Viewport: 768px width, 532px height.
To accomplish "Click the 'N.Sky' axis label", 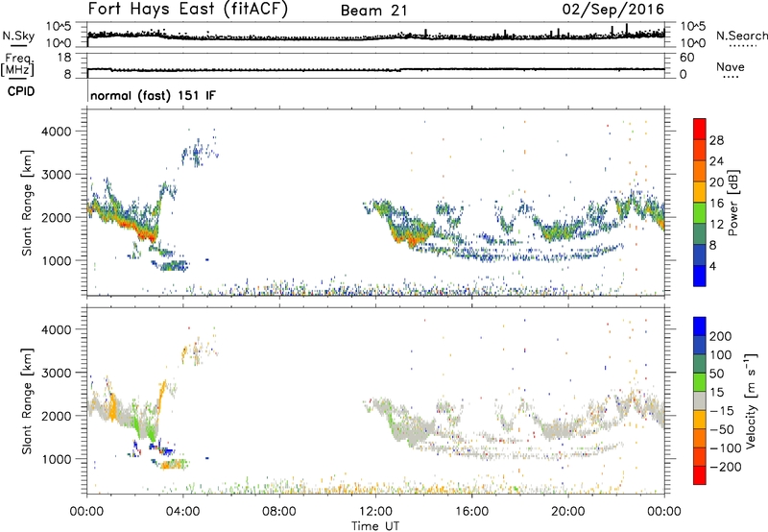I will pyautogui.click(x=18, y=36).
